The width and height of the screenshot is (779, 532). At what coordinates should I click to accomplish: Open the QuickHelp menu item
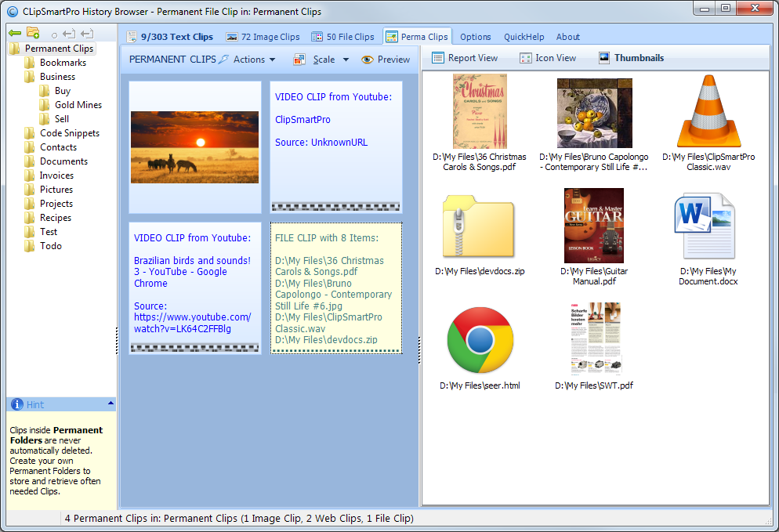click(x=524, y=37)
